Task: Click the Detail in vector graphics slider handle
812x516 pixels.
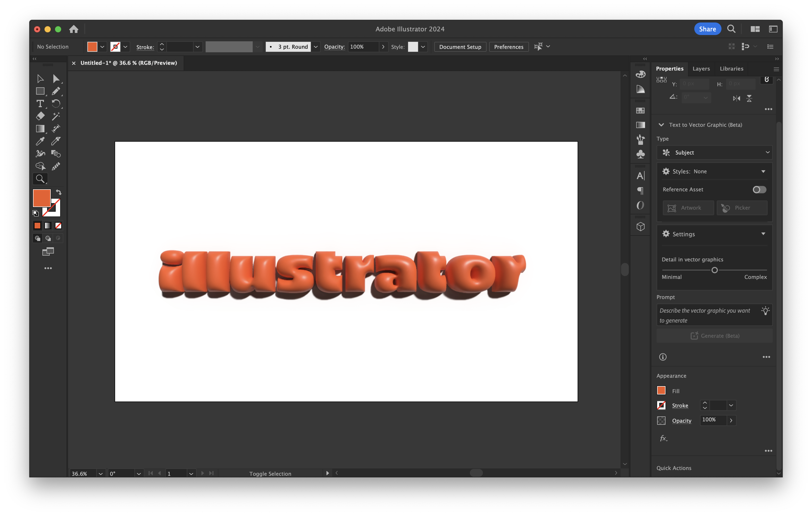Action: 714,270
